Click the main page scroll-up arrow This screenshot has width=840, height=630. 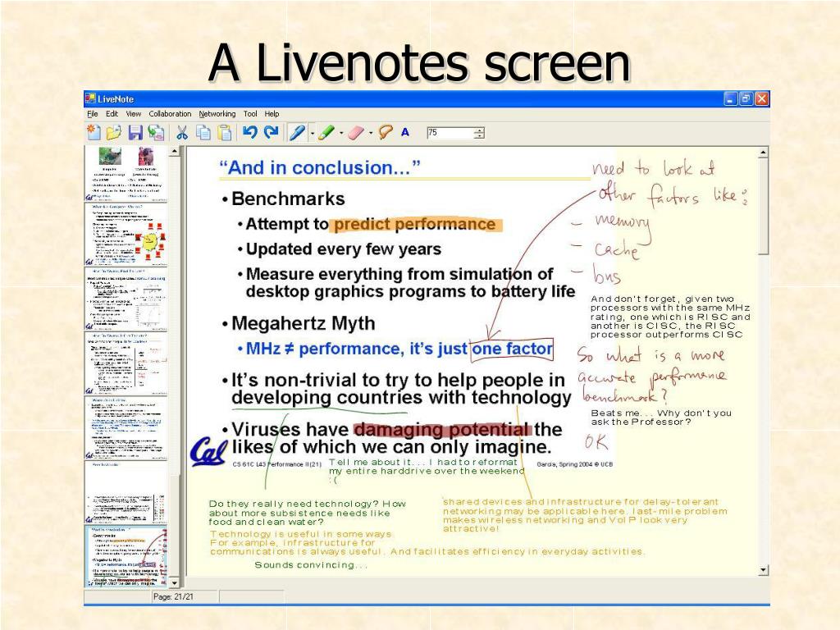(x=764, y=153)
